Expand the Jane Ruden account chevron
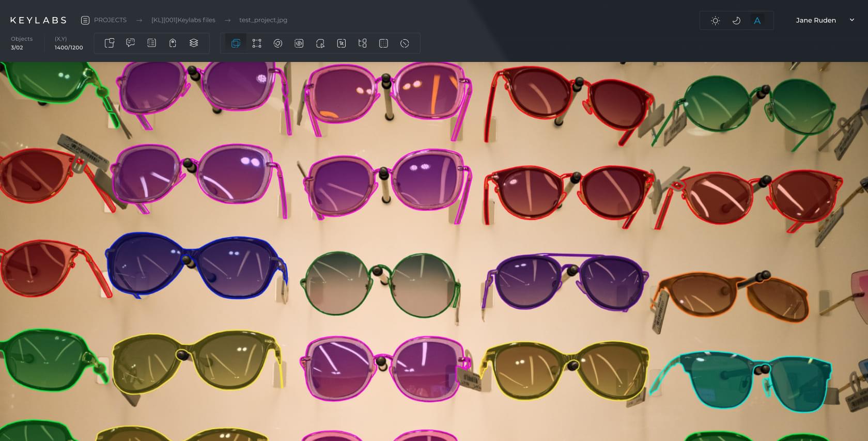This screenshot has width=868, height=441. pyautogui.click(x=852, y=20)
